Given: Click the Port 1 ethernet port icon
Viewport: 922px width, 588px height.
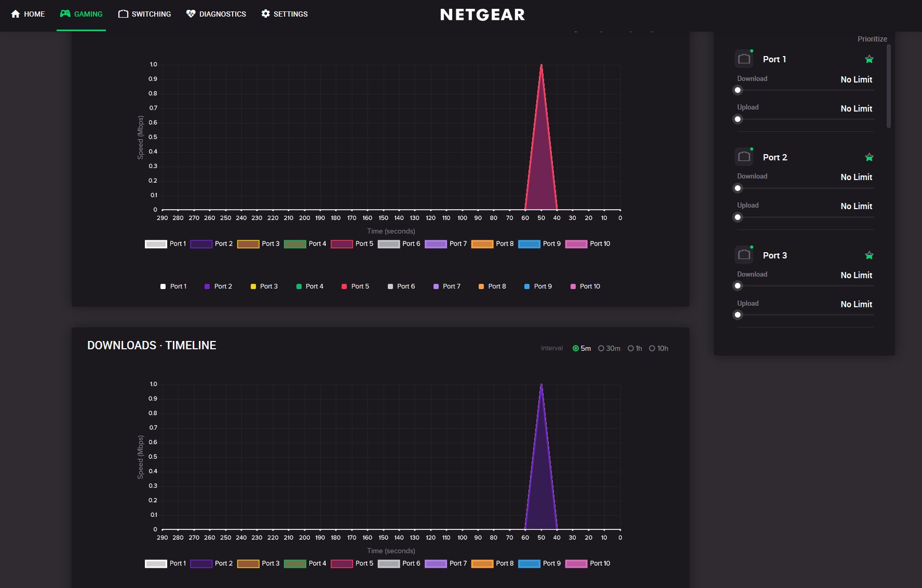Looking at the screenshot, I should click(x=744, y=59).
